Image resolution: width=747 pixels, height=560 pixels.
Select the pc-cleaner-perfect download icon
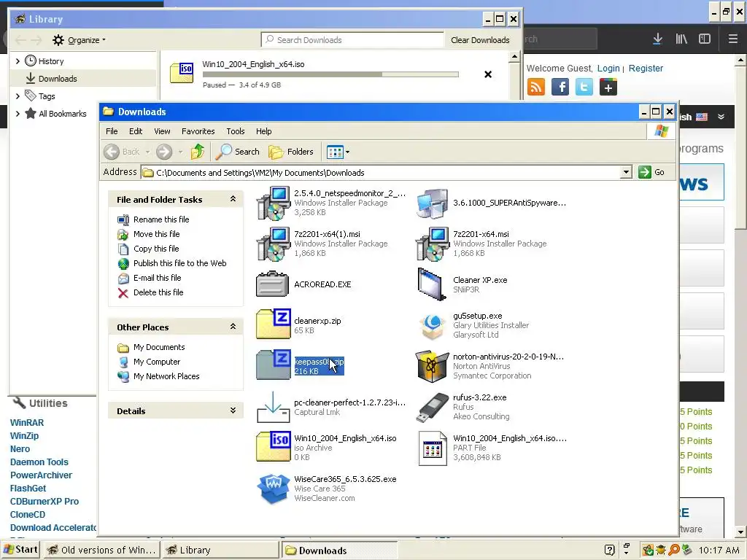(273, 407)
